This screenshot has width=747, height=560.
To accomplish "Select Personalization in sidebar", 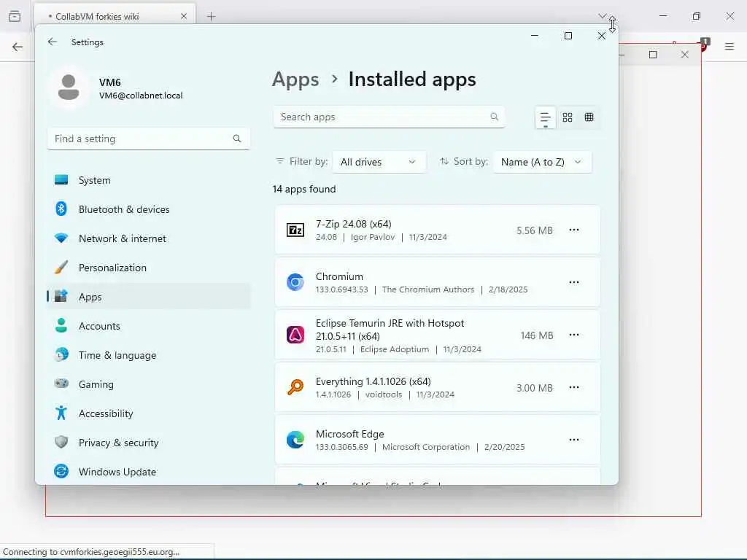I will pos(149,268).
